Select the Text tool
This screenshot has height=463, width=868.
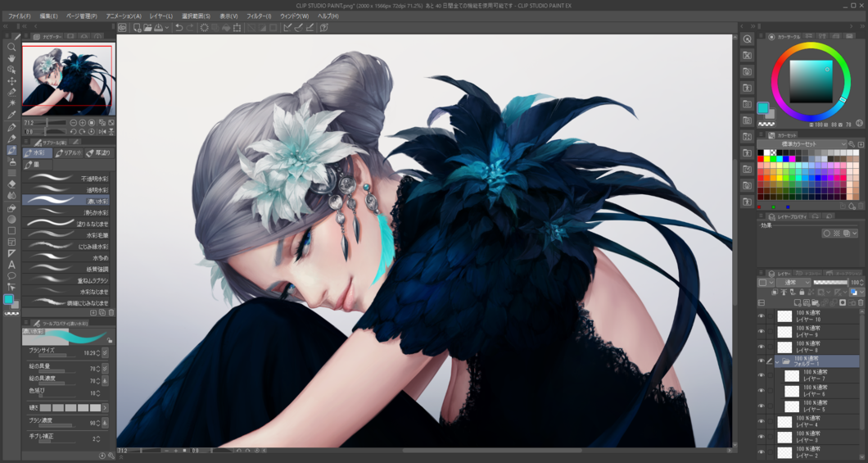[x=11, y=265]
